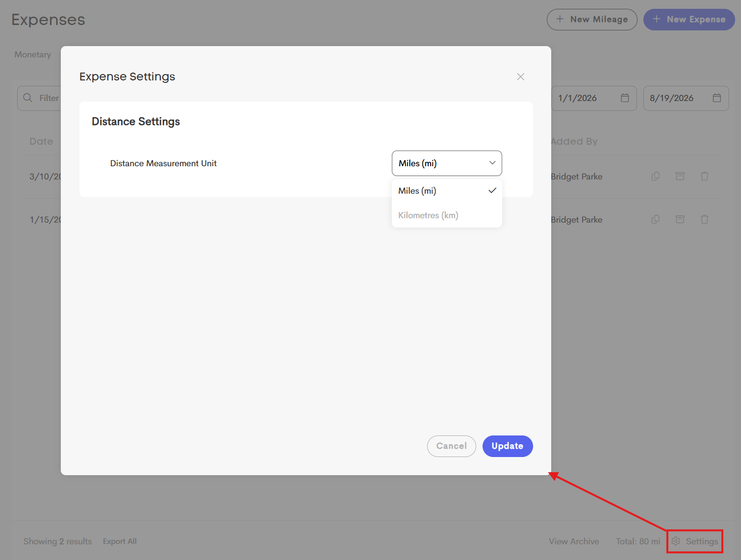Click the checkmark beside Miles (mi)
The height and width of the screenshot is (560, 741).
[x=492, y=190]
